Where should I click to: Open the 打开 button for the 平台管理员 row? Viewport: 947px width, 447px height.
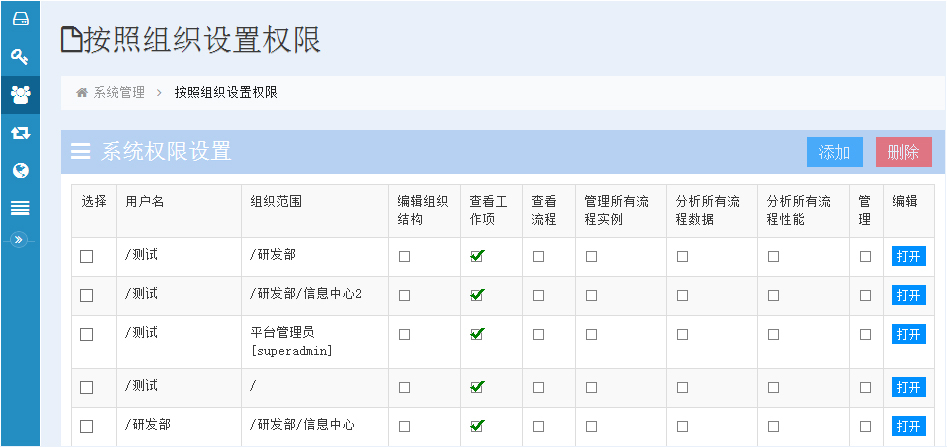point(908,334)
